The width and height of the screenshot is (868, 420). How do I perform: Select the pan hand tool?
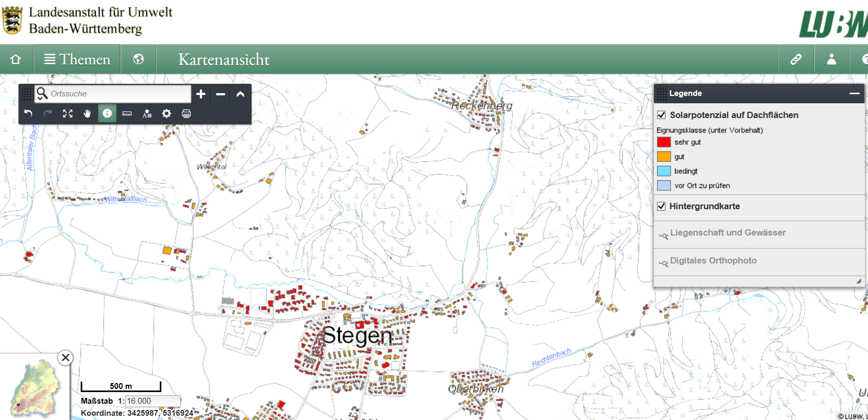87,113
